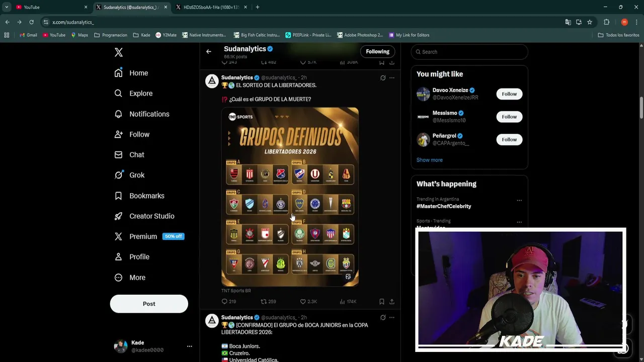
Task: Open more options on Boca Juniors post
Action: tap(392, 318)
